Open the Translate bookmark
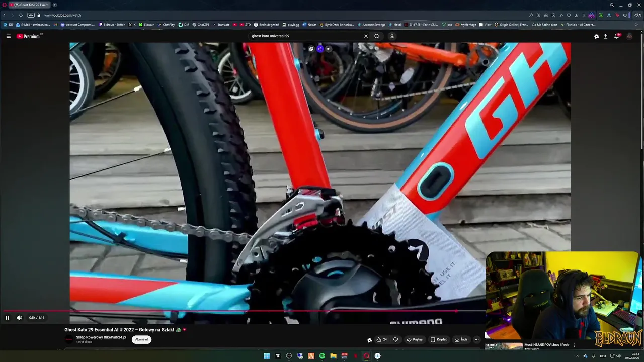The width and height of the screenshot is (644, 362). (221, 25)
